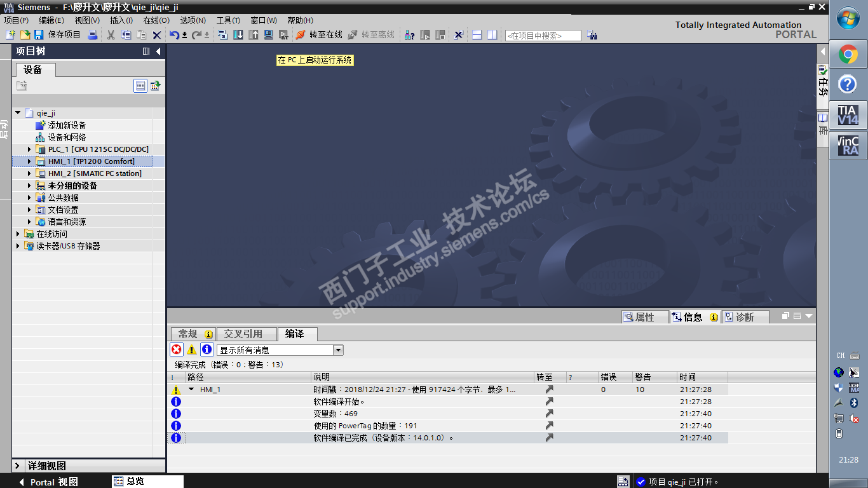
Task: Switch to the 属性 tab
Action: click(645, 316)
